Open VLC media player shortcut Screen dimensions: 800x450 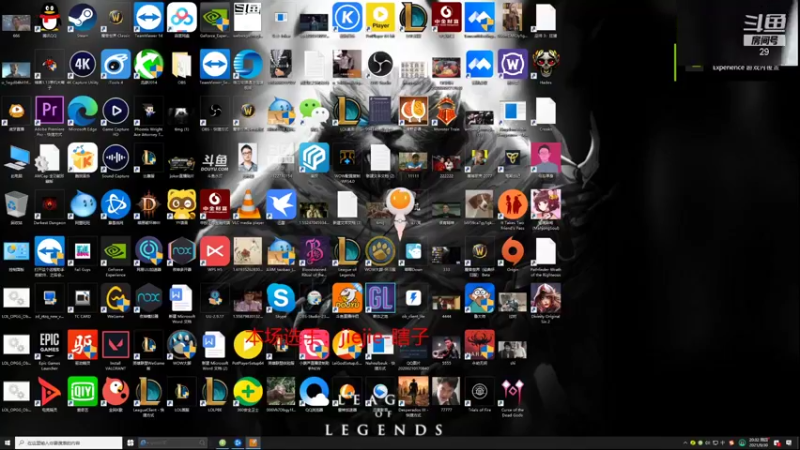(248, 205)
